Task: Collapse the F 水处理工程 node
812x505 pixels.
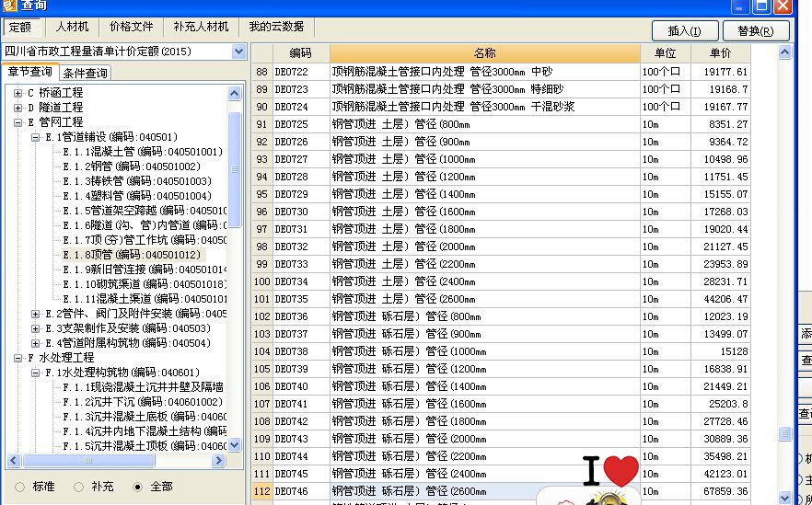Action: click(x=18, y=358)
